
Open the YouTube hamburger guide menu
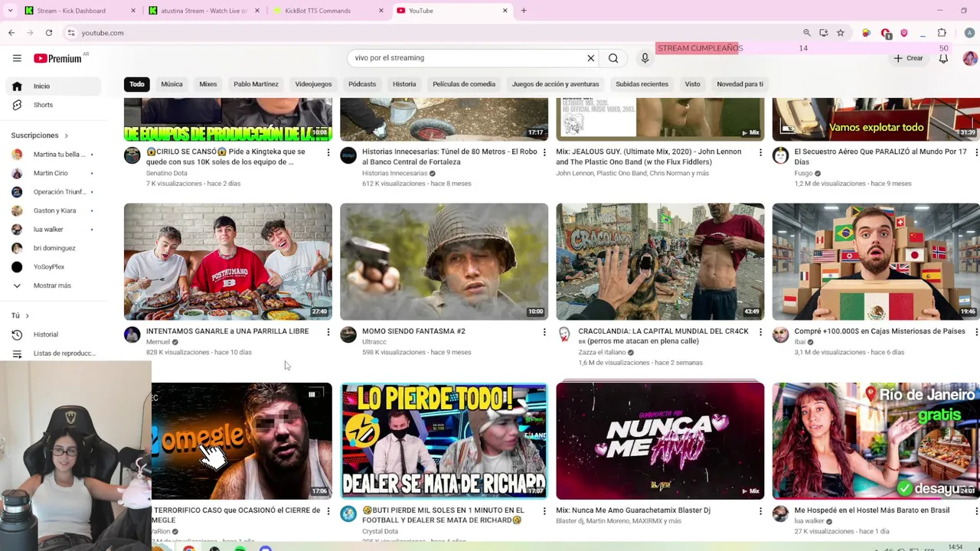click(17, 58)
